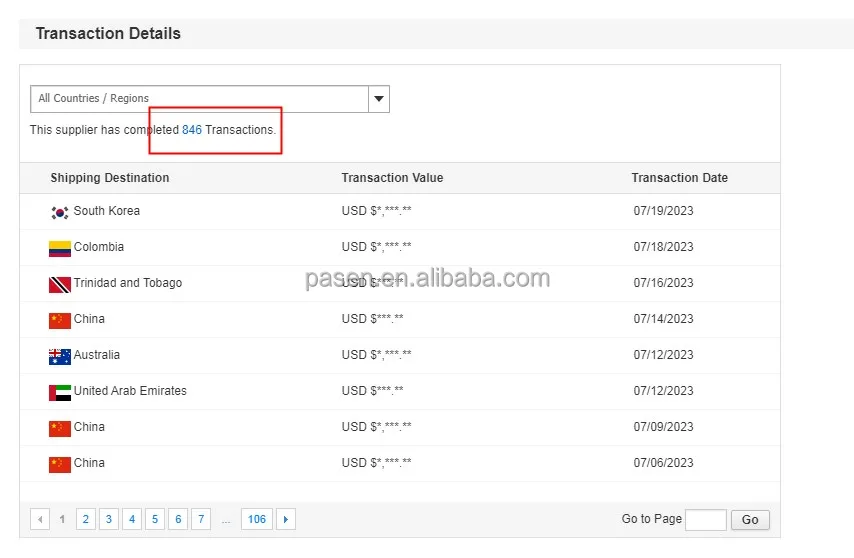Click the South Korea flag icon

click(x=59, y=212)
